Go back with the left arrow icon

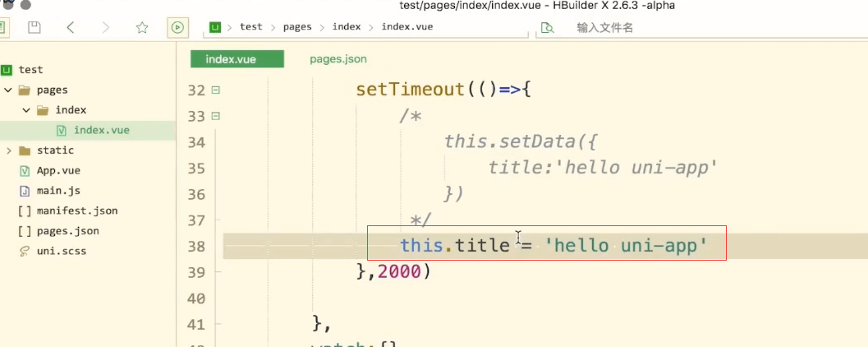[71, 27]
